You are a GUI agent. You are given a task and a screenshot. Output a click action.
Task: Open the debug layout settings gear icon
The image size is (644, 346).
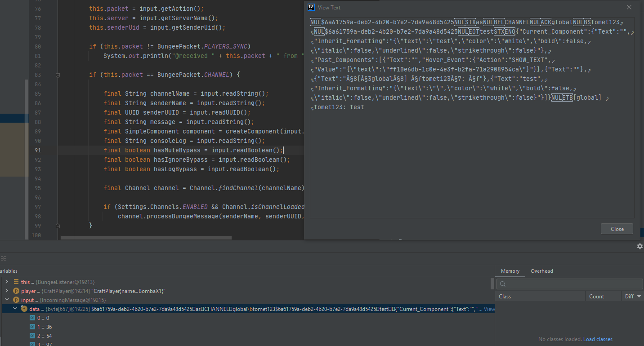640,246
